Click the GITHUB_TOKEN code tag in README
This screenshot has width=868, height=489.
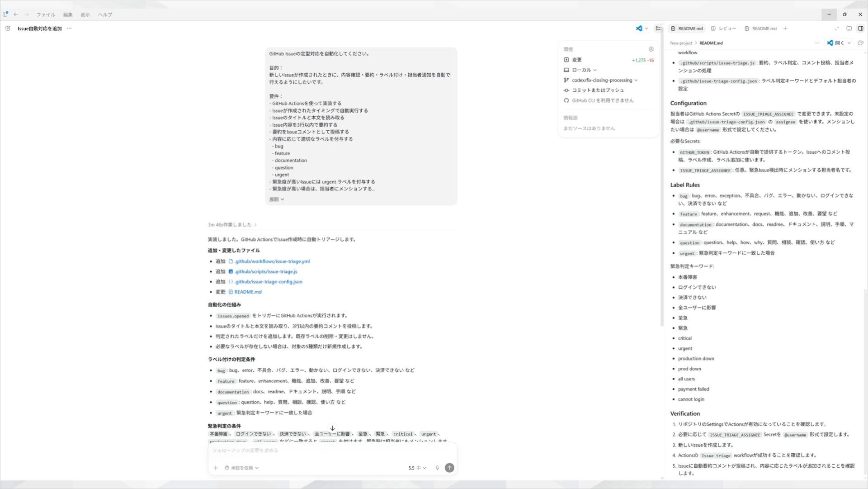coord(694,152)
